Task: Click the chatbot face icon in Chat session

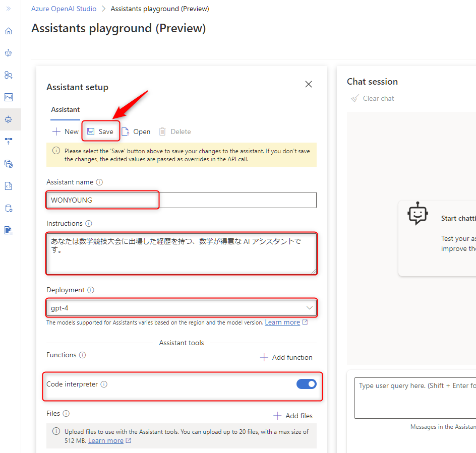Action: (418, 214)
